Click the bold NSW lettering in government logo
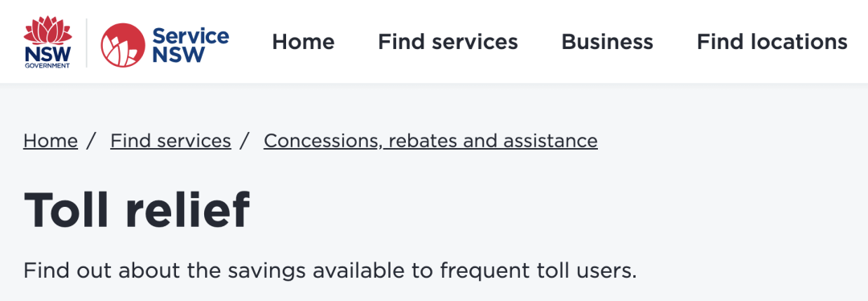This screenshot has height=301, width=868. point(47,54)
